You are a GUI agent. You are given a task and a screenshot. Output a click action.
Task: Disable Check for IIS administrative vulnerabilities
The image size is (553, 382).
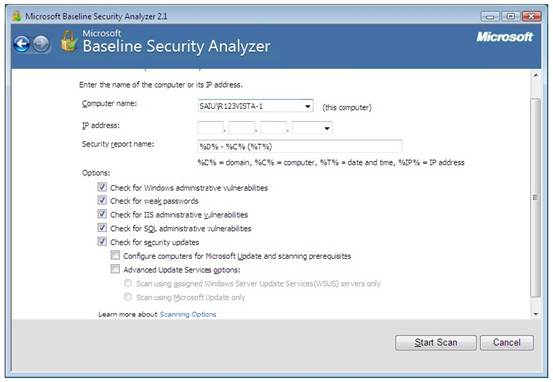pyautogui.click(x=102, y=214)
